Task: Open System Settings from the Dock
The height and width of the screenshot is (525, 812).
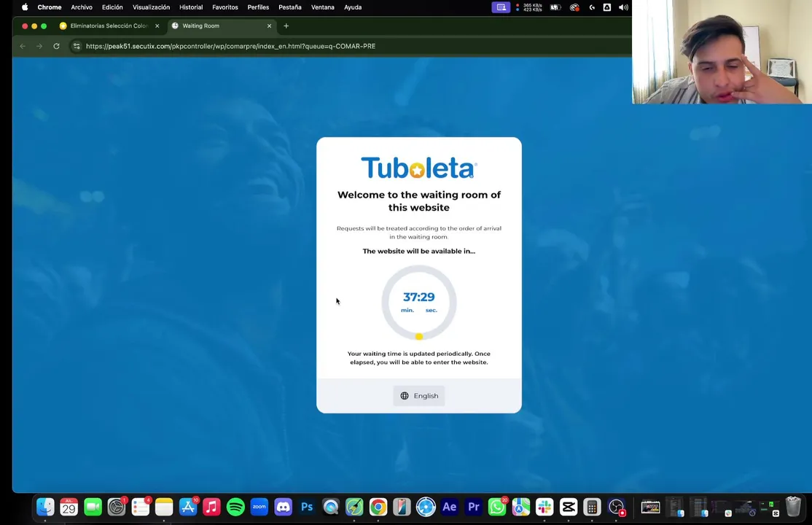Action: 117,507
